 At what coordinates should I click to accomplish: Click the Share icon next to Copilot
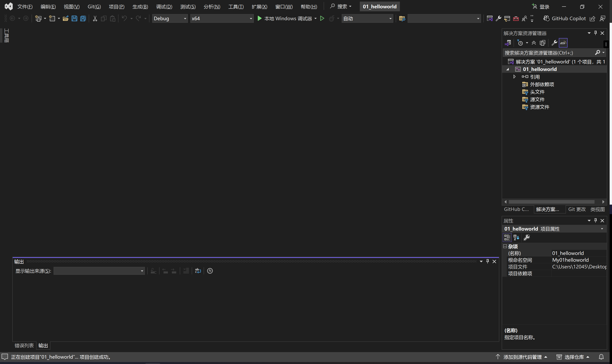click(x=592, y=18)
